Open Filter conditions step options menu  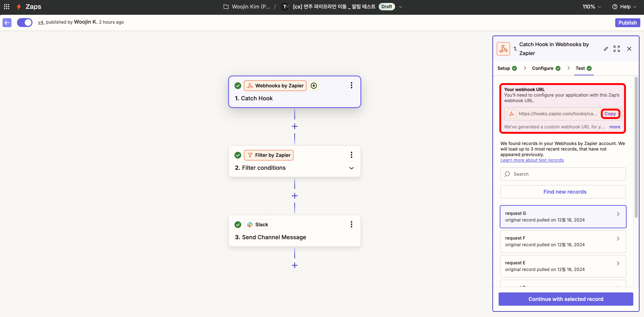pyautogui.click(x=351, y=155)
